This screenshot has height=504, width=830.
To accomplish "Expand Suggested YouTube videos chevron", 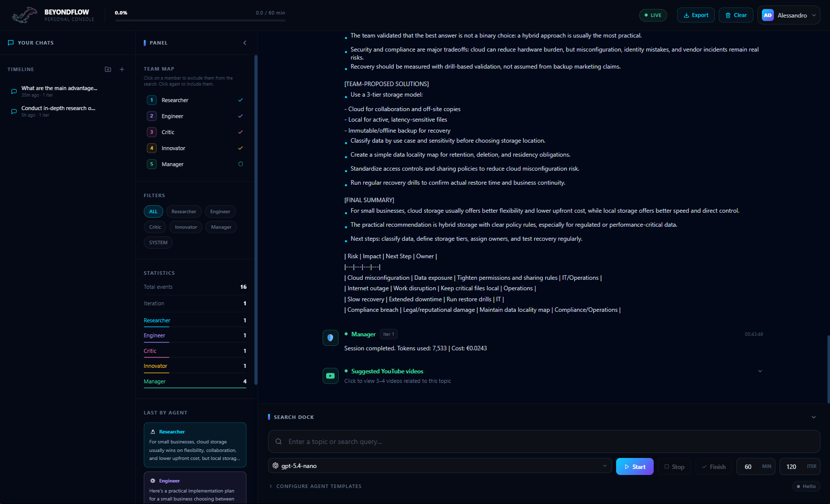I will click(x=760, y=371).
